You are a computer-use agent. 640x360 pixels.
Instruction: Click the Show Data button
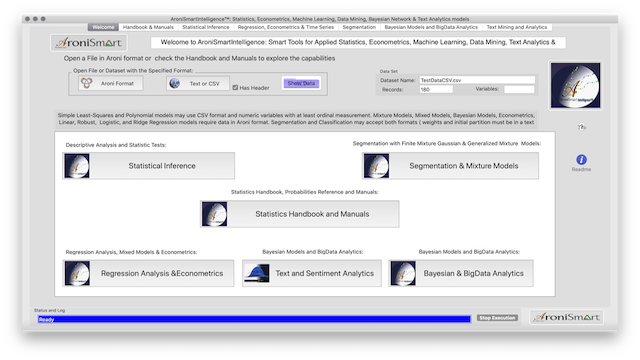pyautogui.click(x=301, y=83)
